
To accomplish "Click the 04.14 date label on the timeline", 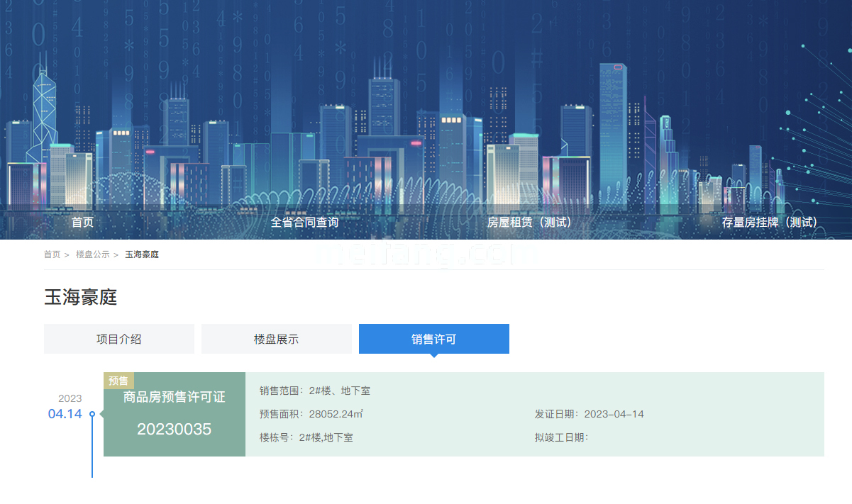I will [x=65, y=414].
